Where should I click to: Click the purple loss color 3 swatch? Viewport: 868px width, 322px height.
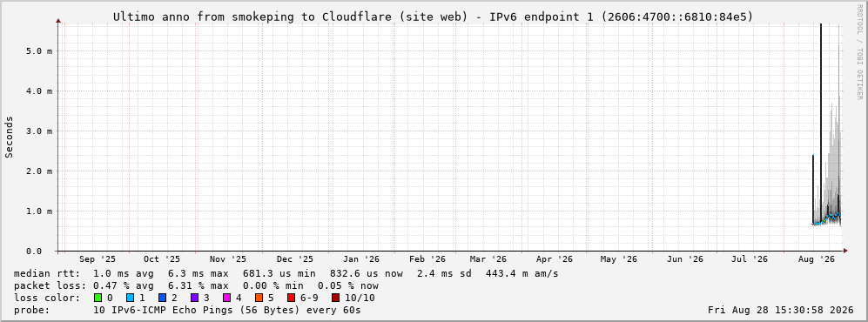[x=194, y=298]
